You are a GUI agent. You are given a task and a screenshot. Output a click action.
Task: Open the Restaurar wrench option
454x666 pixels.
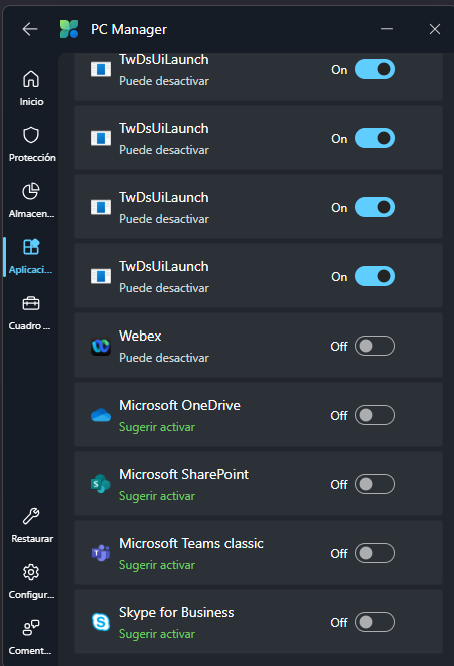point(31,525)
